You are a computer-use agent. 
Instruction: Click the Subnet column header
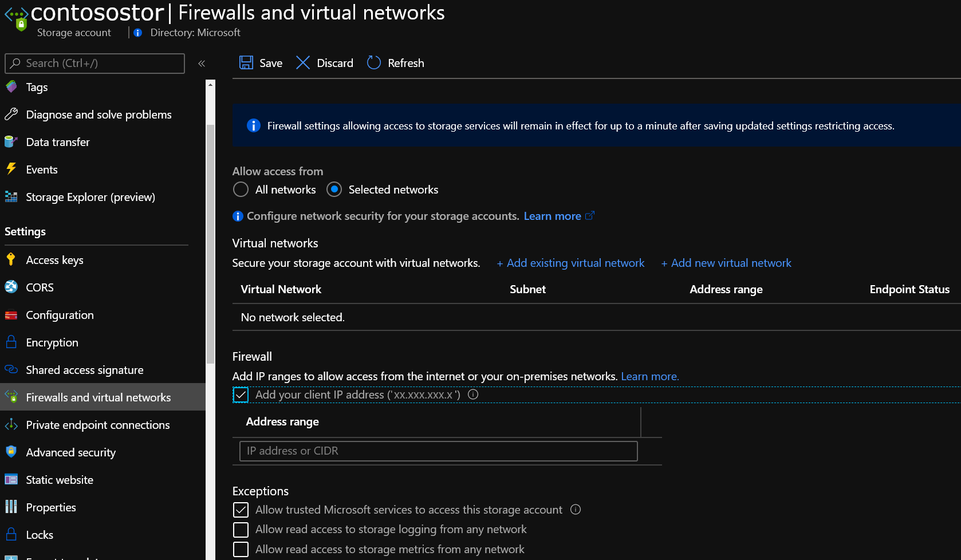(x=527, y=289)
